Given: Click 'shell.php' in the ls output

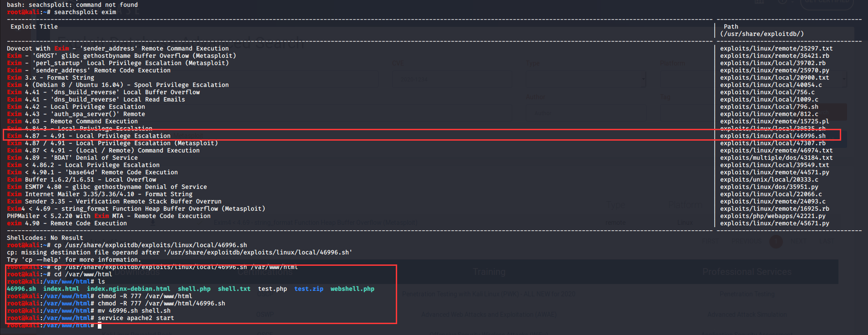Looking at the screenshot, I should click(194, 289).
